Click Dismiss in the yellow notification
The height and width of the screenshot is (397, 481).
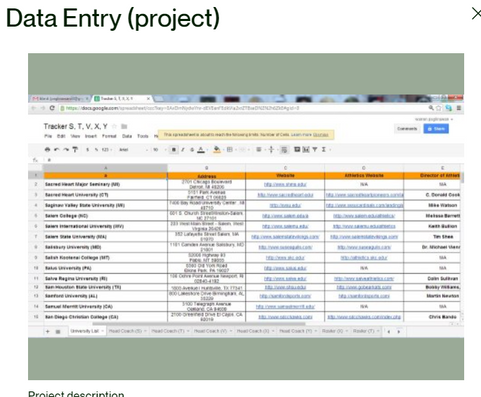[x=321, y=135]
